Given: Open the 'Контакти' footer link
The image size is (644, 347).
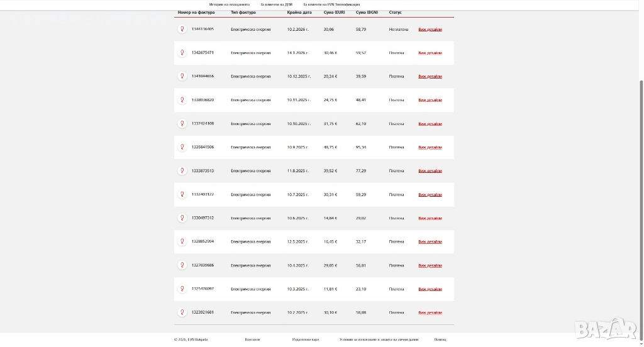Looking at the screenshot, I should point(252,339).
